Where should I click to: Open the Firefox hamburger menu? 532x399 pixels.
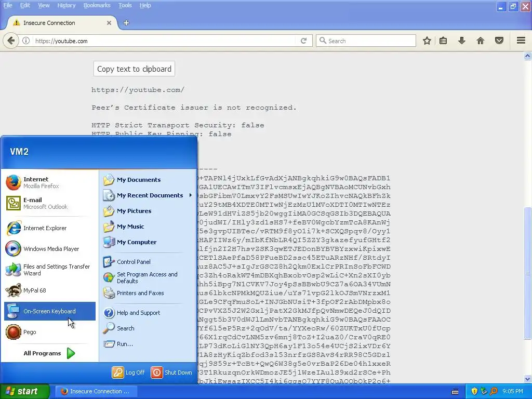click(521, 41)
